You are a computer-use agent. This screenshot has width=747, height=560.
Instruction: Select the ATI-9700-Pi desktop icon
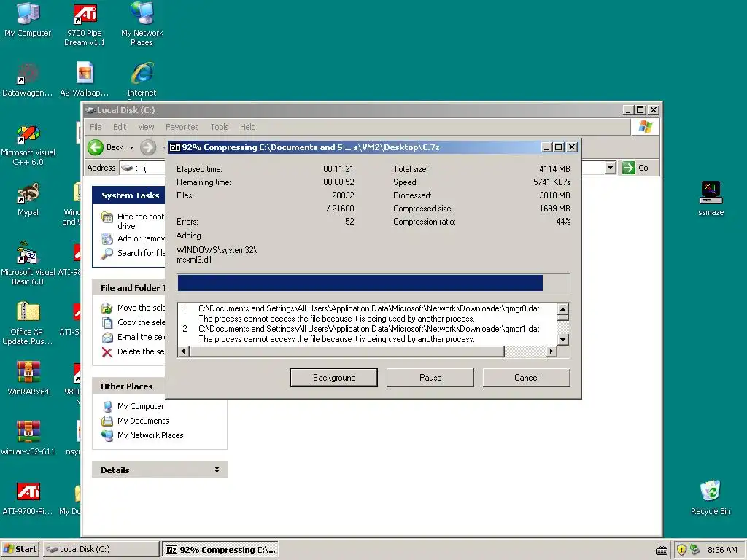coord(28,498)
